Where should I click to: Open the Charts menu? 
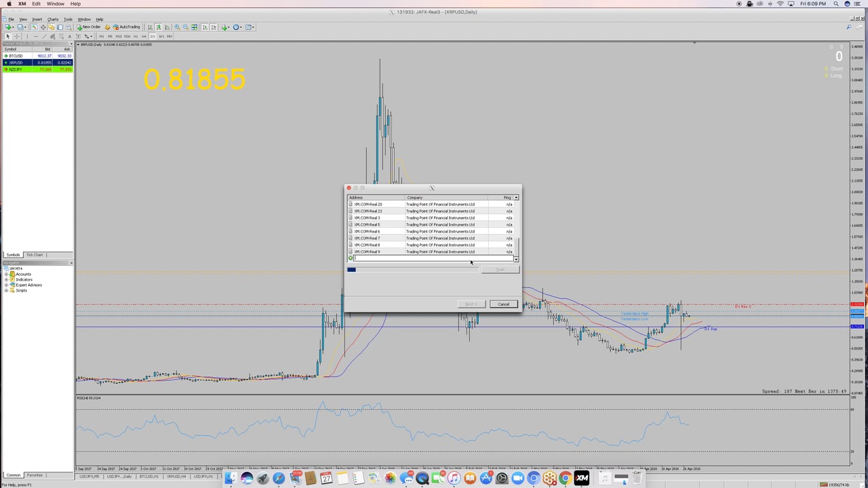53,19
